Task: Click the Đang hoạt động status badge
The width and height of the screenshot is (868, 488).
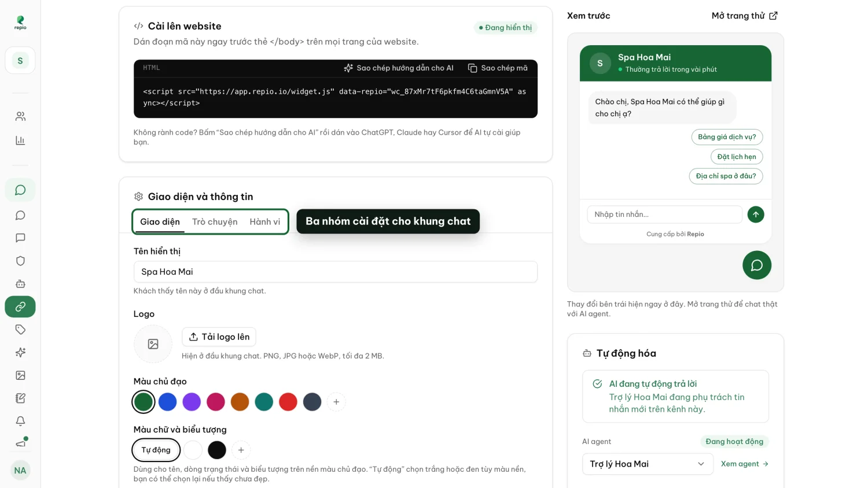Action: coord(734,442)
